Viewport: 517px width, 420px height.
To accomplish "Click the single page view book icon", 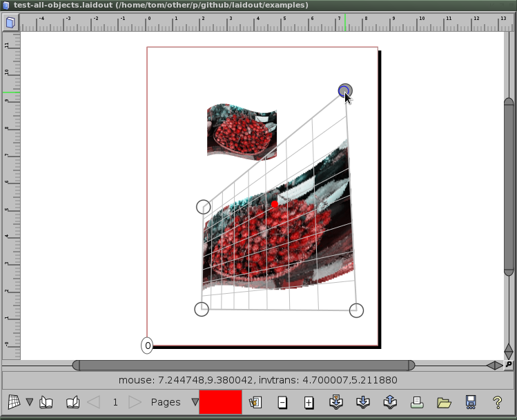I will coord(46,402).
